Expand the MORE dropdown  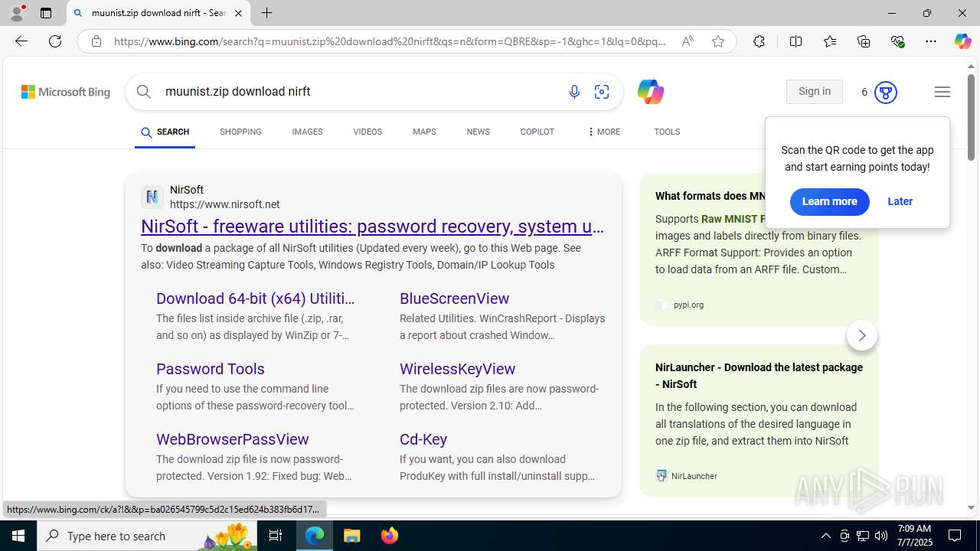(x=603, y=132)
